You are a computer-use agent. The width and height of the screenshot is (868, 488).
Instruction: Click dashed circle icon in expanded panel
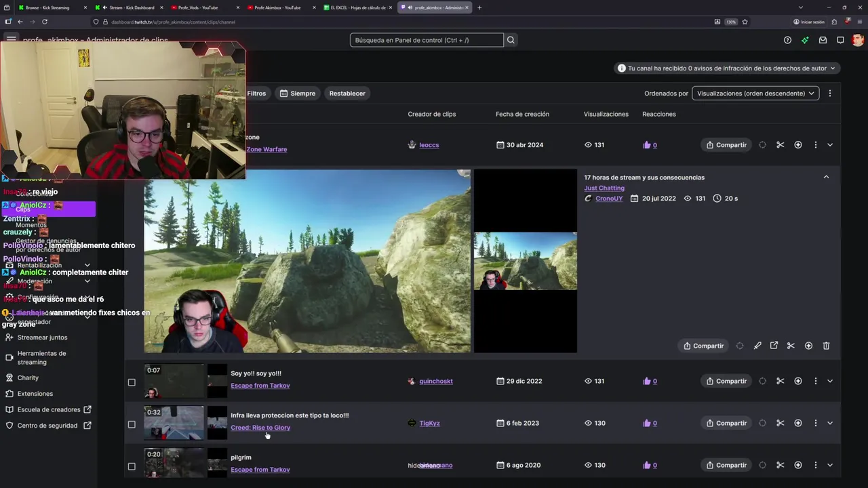click(740, 346)
